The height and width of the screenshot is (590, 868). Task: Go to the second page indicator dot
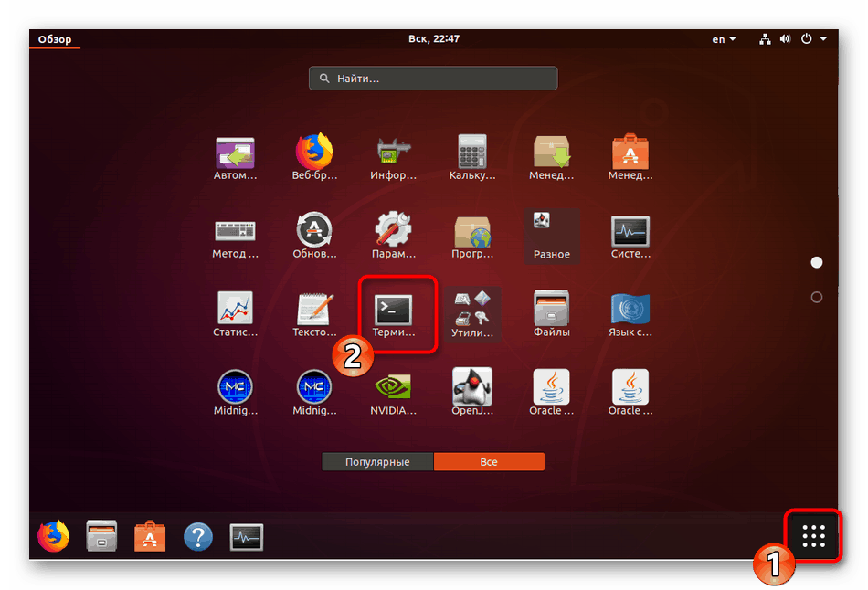click(x=817, y=297)
